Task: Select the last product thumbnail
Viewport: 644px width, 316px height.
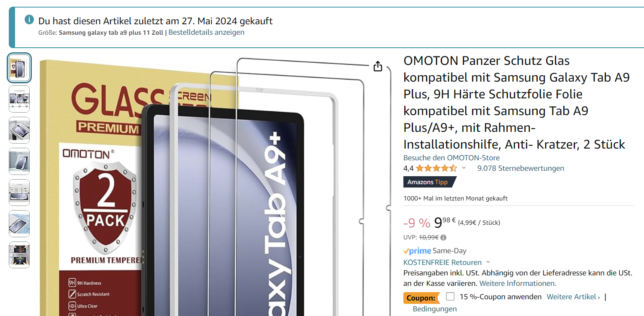Action: 19,255
